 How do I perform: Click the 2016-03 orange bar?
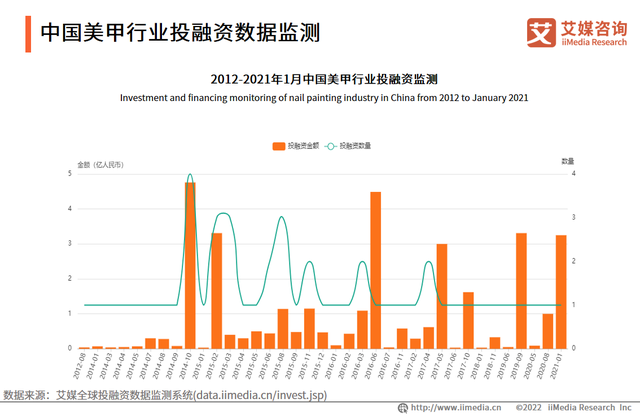pyautogui.click(x=362, y=329)
